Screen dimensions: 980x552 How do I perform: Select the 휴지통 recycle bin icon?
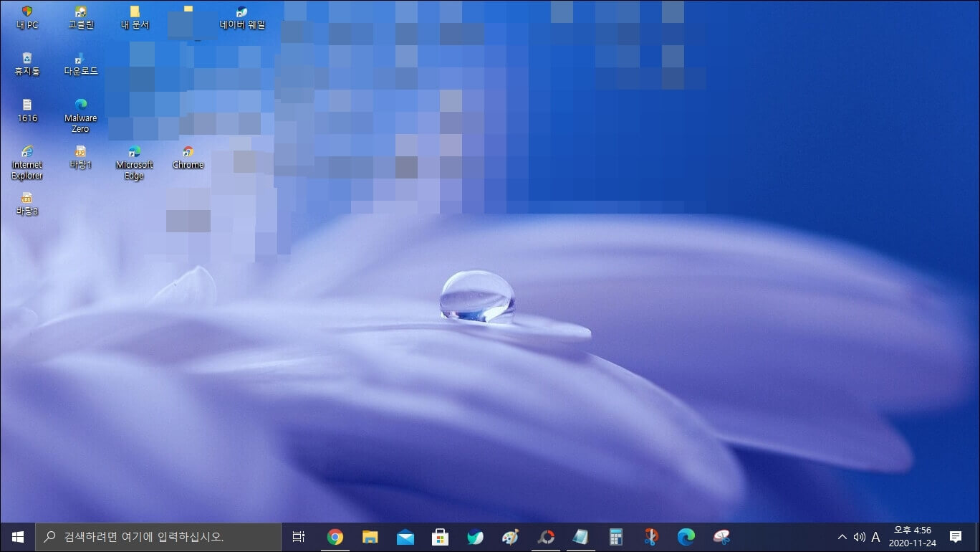[27, 65]
